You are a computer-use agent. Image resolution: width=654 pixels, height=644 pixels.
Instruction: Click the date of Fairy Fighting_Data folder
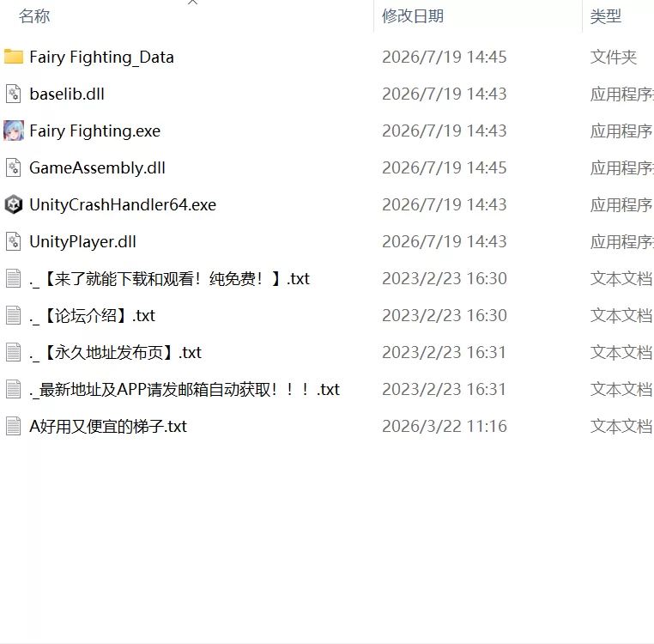pyautogui.click(x=445, y=58)
